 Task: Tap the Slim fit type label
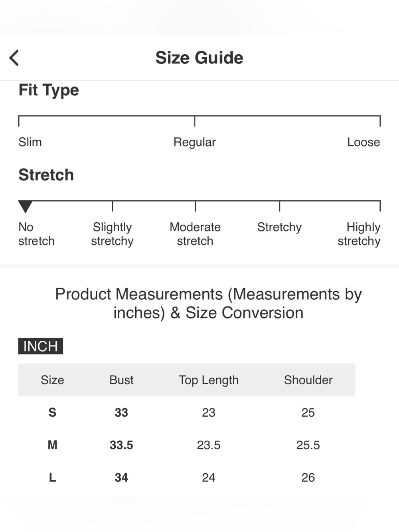[30, 142]
